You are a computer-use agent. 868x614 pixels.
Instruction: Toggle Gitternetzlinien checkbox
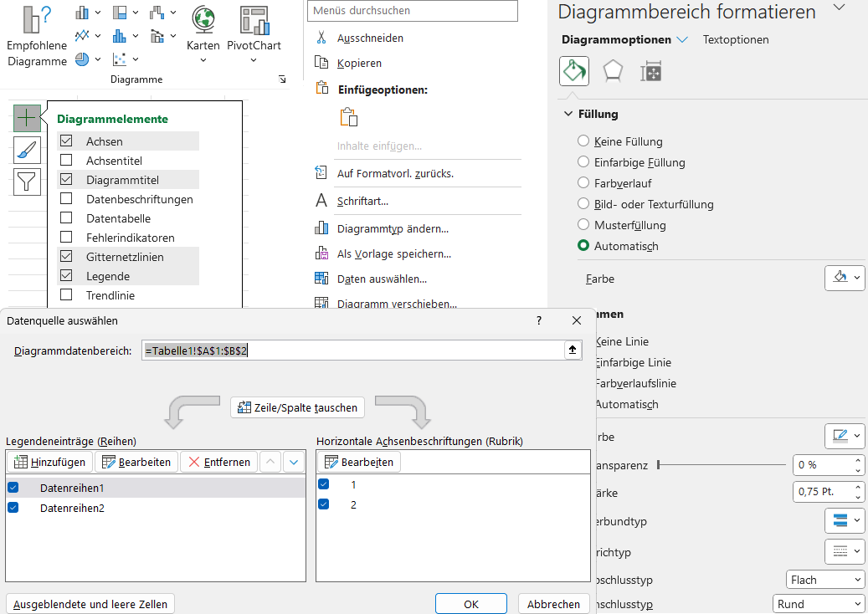(66, 256)
